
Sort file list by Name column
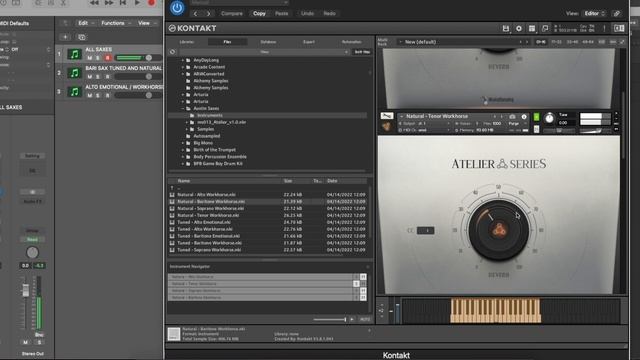tap(184, 181)
